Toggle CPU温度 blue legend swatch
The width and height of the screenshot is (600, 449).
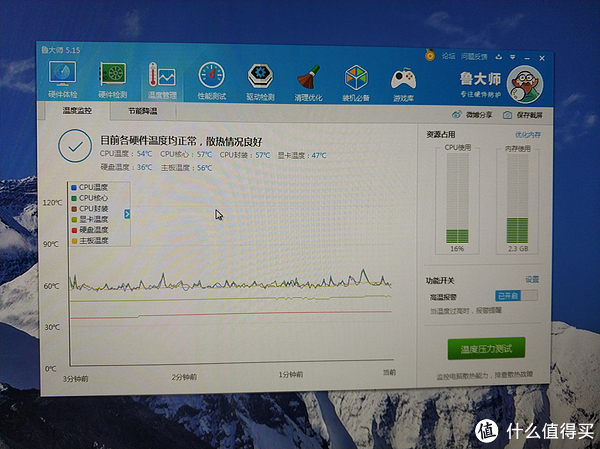pos(74,188)
